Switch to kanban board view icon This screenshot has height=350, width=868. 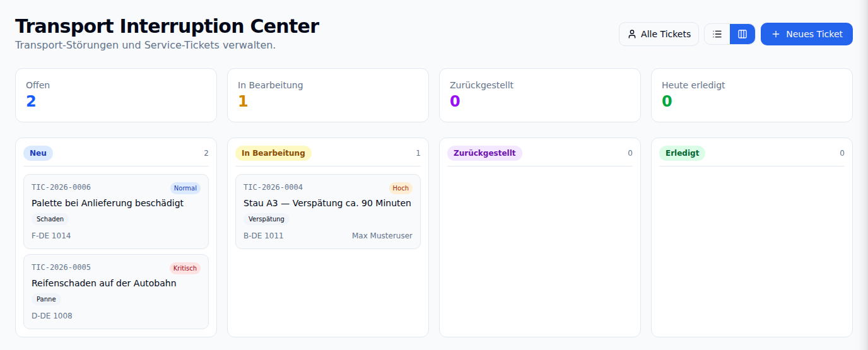742,34
